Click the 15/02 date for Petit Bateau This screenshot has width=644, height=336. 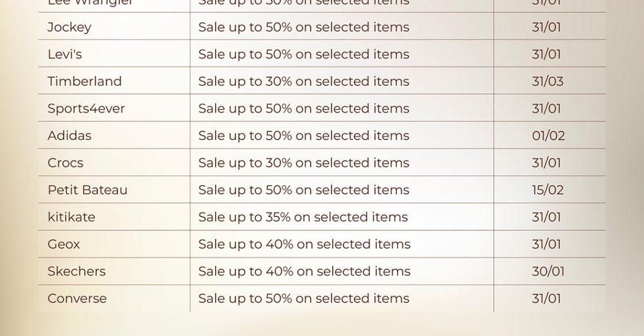click(548, 190)
